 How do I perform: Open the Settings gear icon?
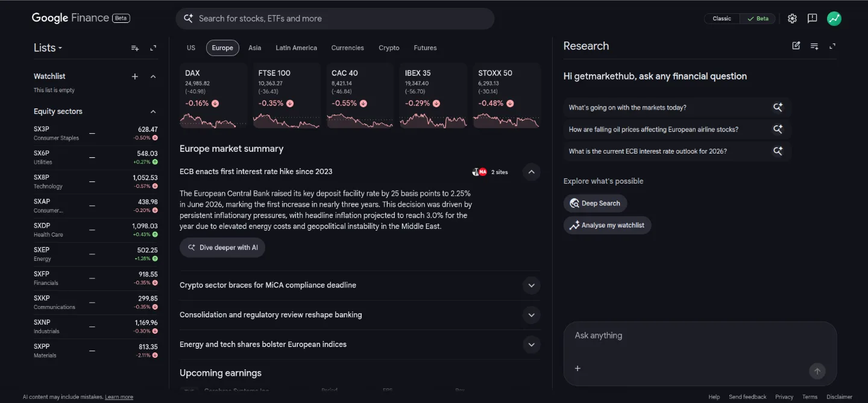792,19
